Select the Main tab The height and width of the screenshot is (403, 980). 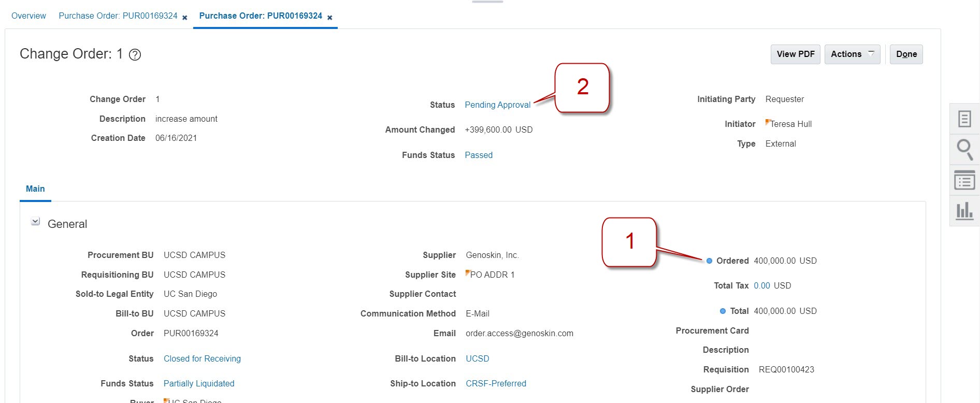click(x=35, y=189)
